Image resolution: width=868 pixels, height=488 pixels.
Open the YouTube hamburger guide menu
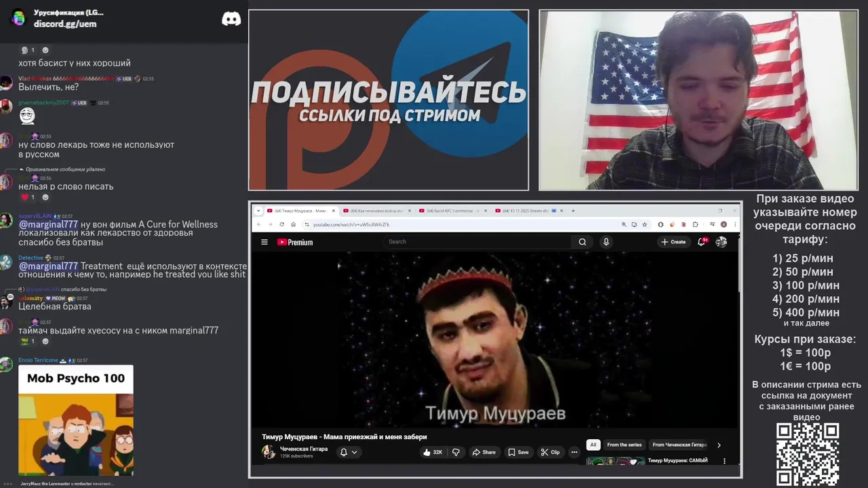tap(264, 242)
